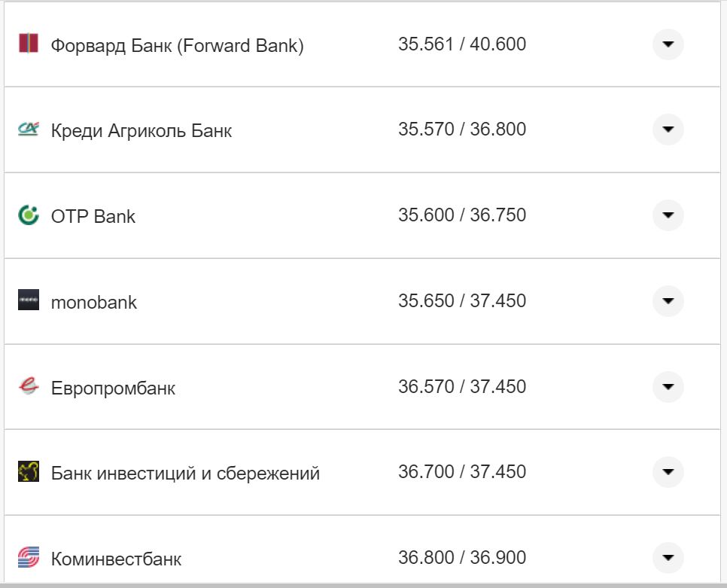
Task: Open the Европромбанк row dropdown arrow
Action: pyautogui.click(x=668, y=387)
